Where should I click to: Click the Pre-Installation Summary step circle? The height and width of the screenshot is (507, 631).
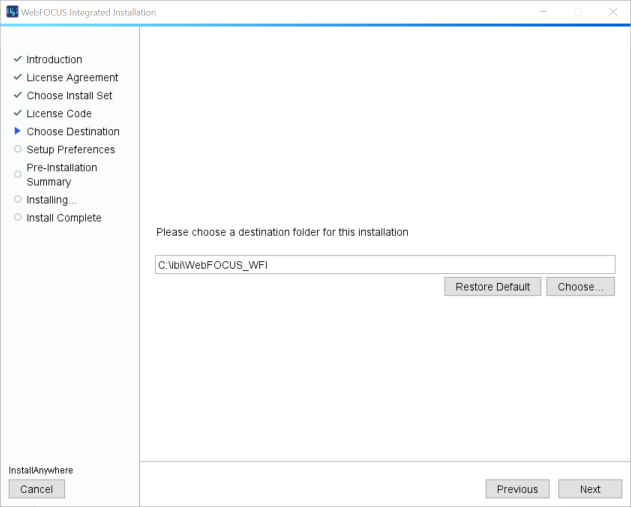point(17,174)
